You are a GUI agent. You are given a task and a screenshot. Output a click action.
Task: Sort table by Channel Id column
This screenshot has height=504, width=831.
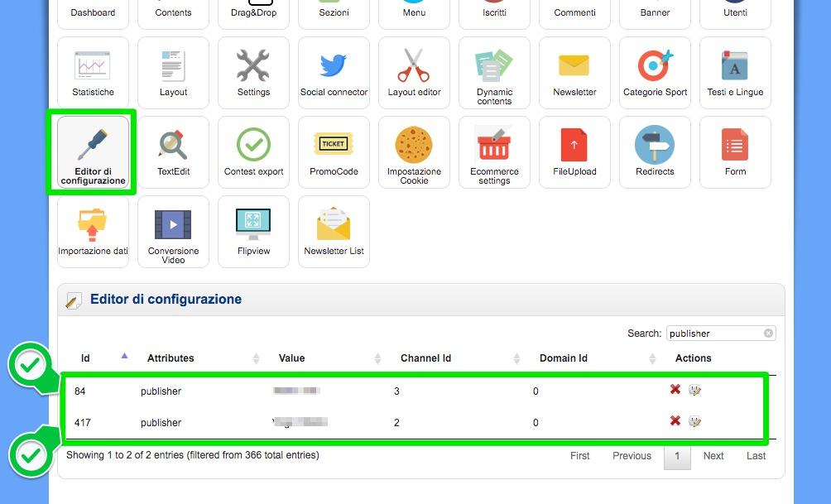tap(425, 358)
